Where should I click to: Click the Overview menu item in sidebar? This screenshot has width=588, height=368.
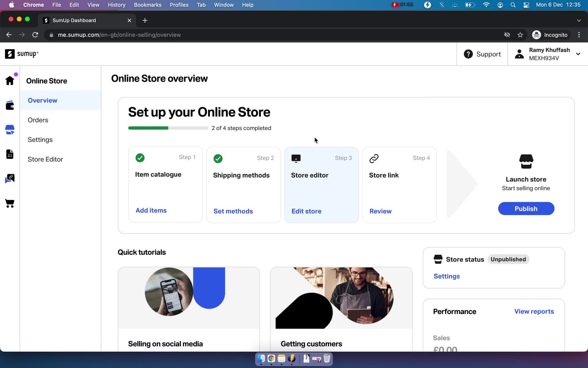click(x=42, y=100)
